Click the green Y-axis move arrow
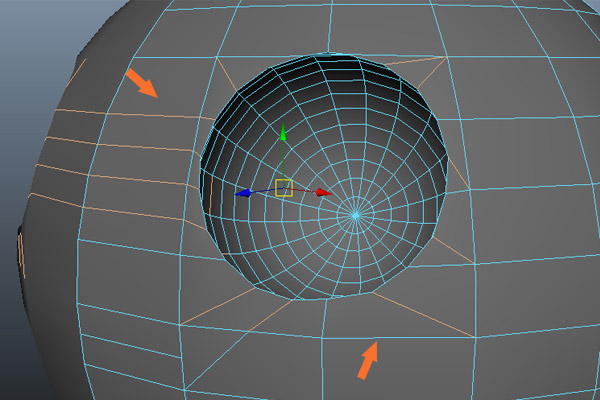The image size is (600, 400). point(283,132)
